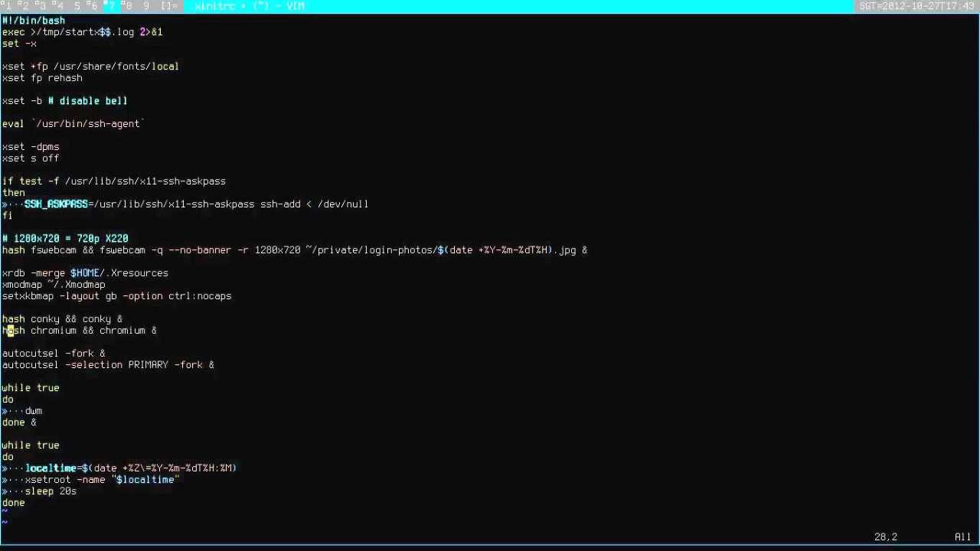Screen dimensions: 980x551
Task: Click the 'xset -b # disable bell' line
Action: [64, 100]
